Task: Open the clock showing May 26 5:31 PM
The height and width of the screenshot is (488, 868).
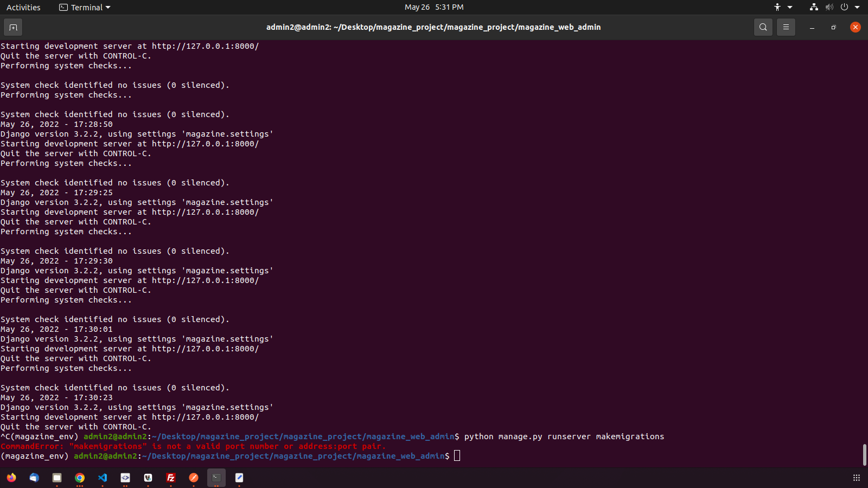Action: (434, 8)
